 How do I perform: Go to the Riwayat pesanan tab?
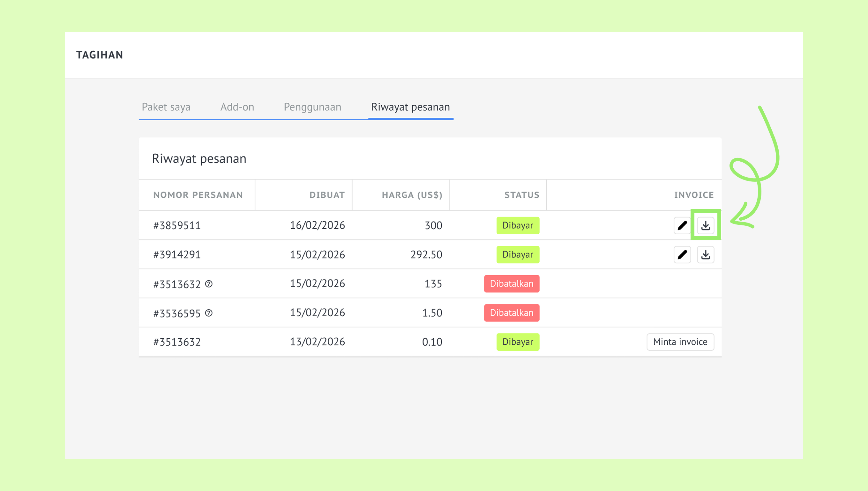click(x=411, y=107)
